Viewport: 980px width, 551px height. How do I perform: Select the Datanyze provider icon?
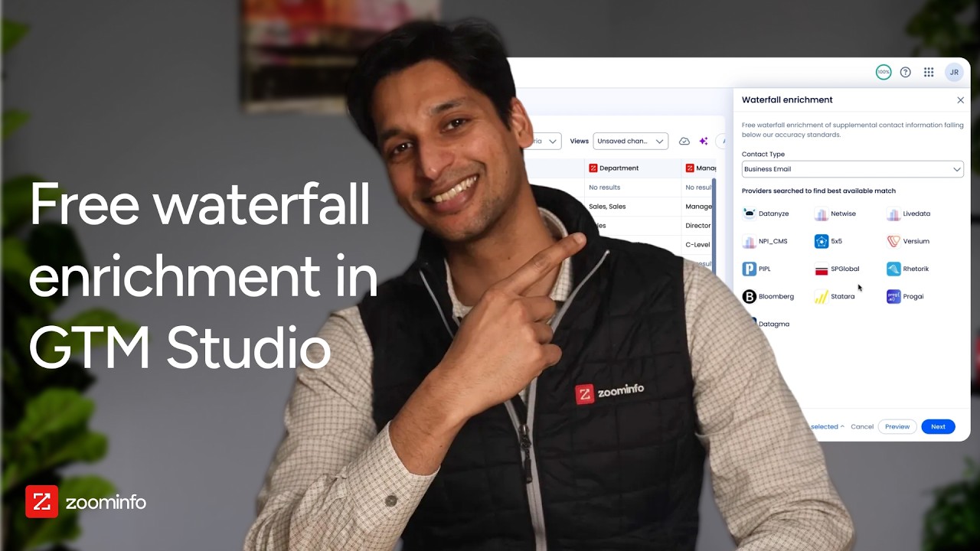point(748,214)
